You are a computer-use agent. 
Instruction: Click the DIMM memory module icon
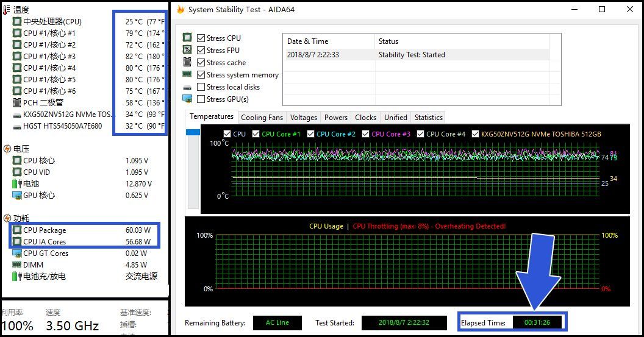tap(16, 264)
